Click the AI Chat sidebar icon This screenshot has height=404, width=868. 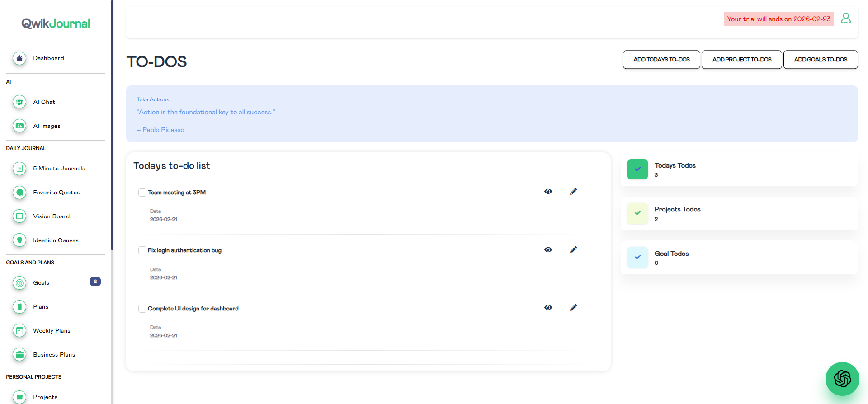point(19,102)
